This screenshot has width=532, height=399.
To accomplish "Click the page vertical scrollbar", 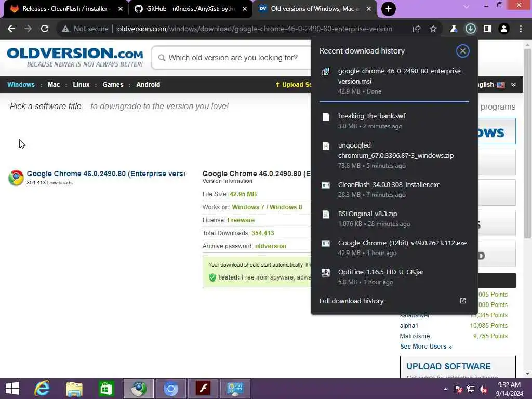I will tap(527, 142).
